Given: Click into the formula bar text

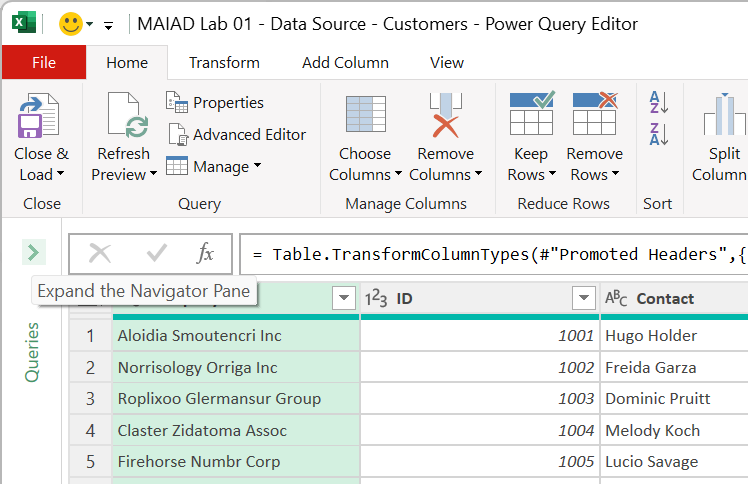Looking at the screenshot, I should pyautogui.click(x=494, y=254).
